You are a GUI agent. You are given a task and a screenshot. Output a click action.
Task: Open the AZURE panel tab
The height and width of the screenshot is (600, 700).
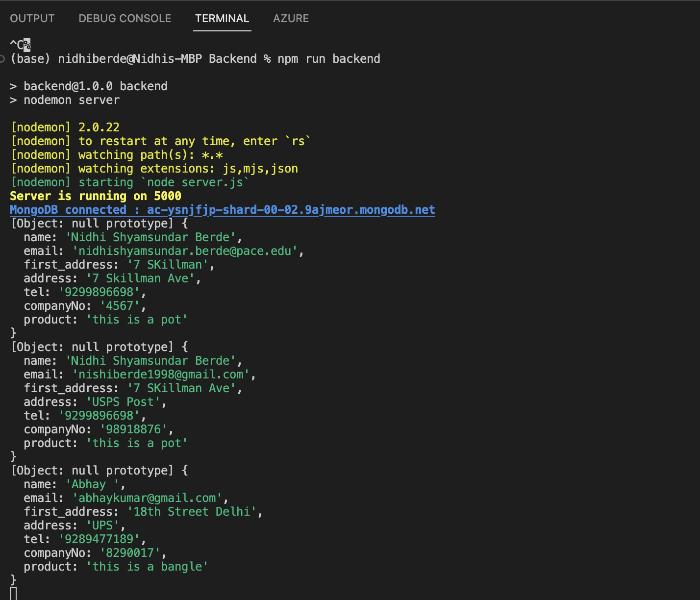(x=291, y=19)
